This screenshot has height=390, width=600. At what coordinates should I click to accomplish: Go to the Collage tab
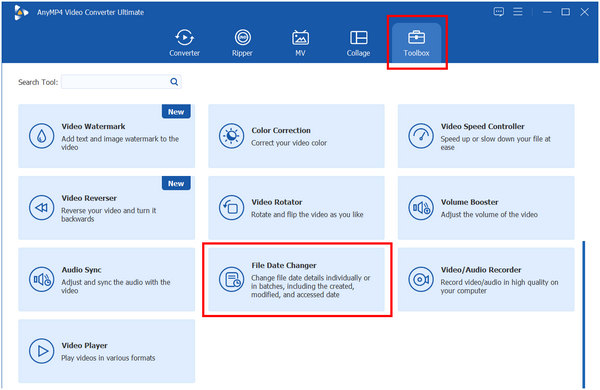(x=358, y=43)
